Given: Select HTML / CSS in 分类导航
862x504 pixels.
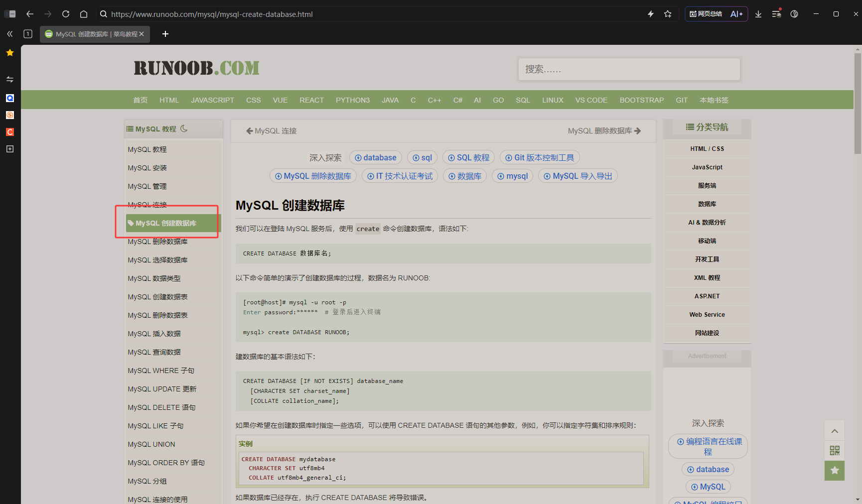Looking at the screenshot, I should click(707, 149).
